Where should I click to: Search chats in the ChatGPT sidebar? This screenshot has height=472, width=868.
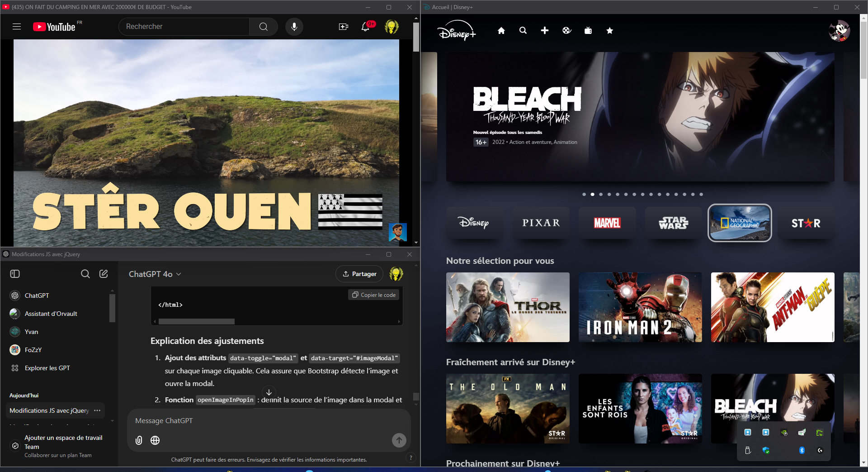85,274
